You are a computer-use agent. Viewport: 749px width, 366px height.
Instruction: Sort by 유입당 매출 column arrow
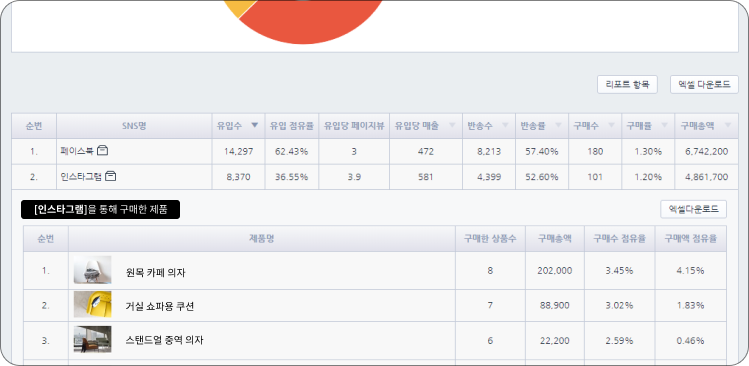click(x=451, y=125)
